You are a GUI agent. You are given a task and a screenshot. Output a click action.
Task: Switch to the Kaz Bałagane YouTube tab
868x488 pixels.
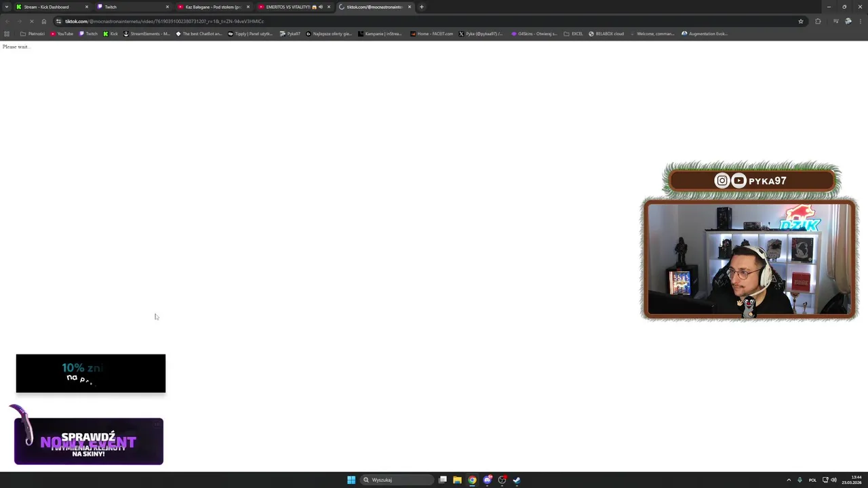(213, 7)
